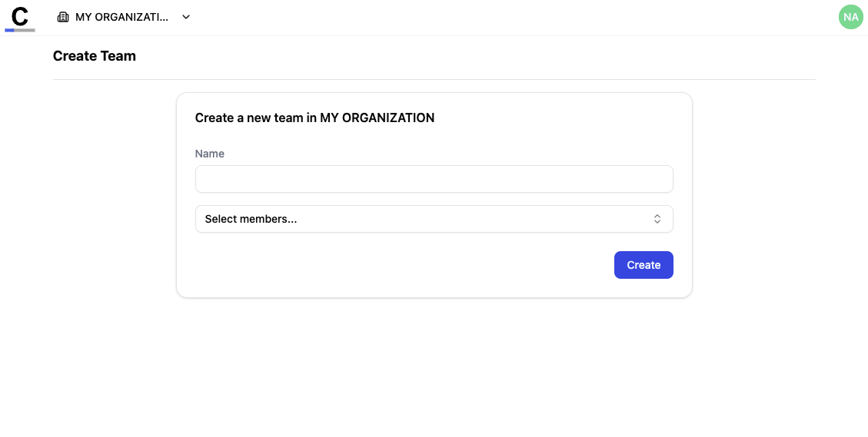Screen dimensions: 868x437
Task: Click the blue-gray progress bar under the logo
Action: coord(20,31)
